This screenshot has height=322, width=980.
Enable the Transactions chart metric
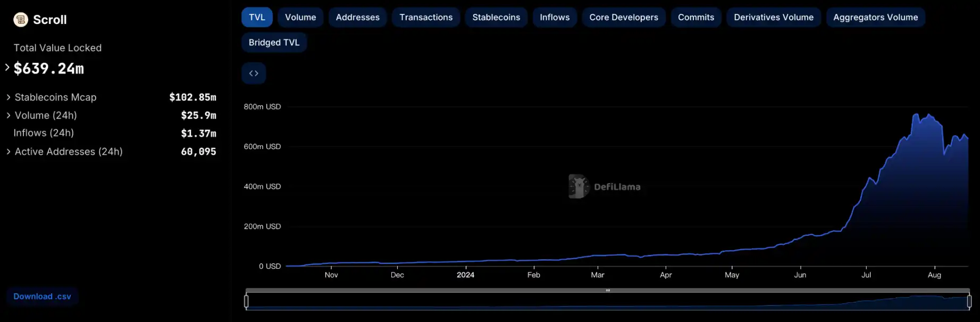point(426,18)
